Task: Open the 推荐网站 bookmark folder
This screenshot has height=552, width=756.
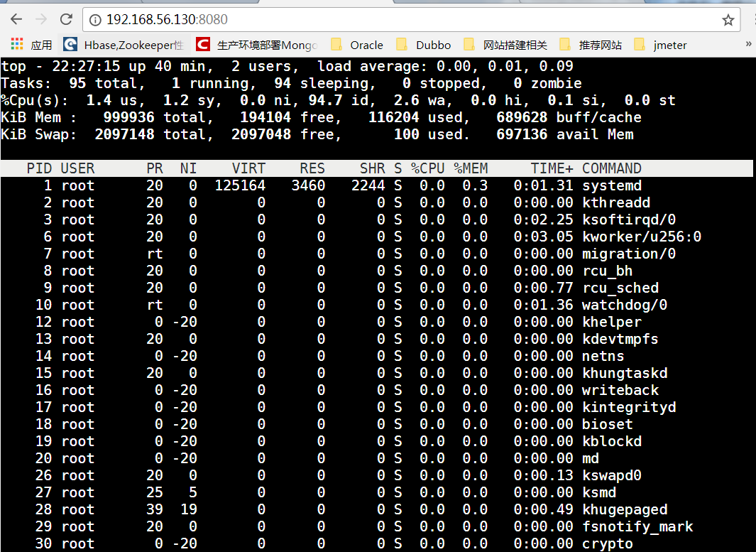Action: point(591,45)
